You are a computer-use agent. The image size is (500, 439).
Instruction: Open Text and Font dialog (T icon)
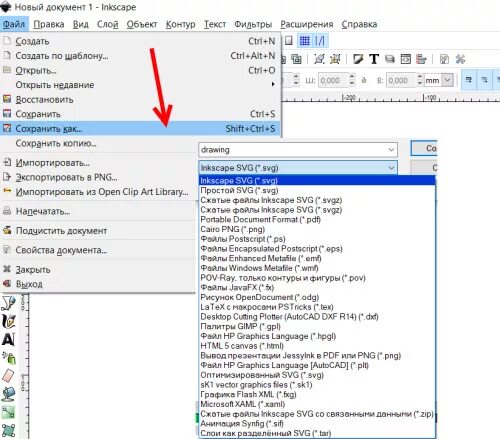pyautogui.click(x=374, y=59)
